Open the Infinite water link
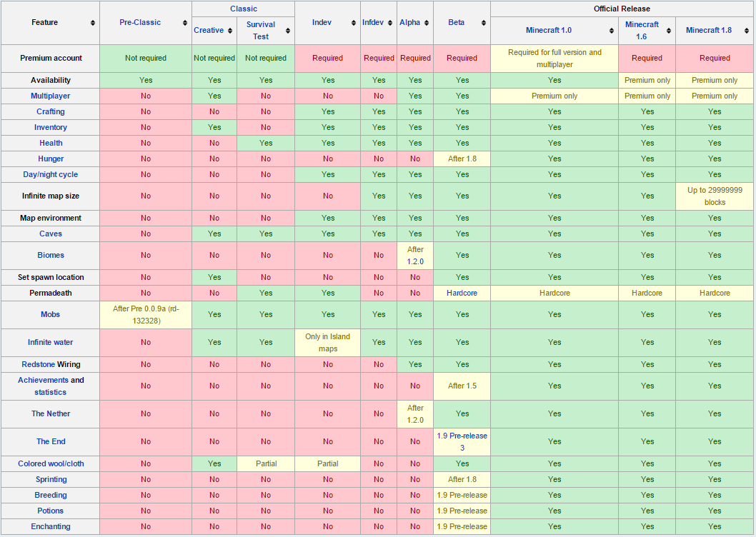756x537 pixels. 51,342
